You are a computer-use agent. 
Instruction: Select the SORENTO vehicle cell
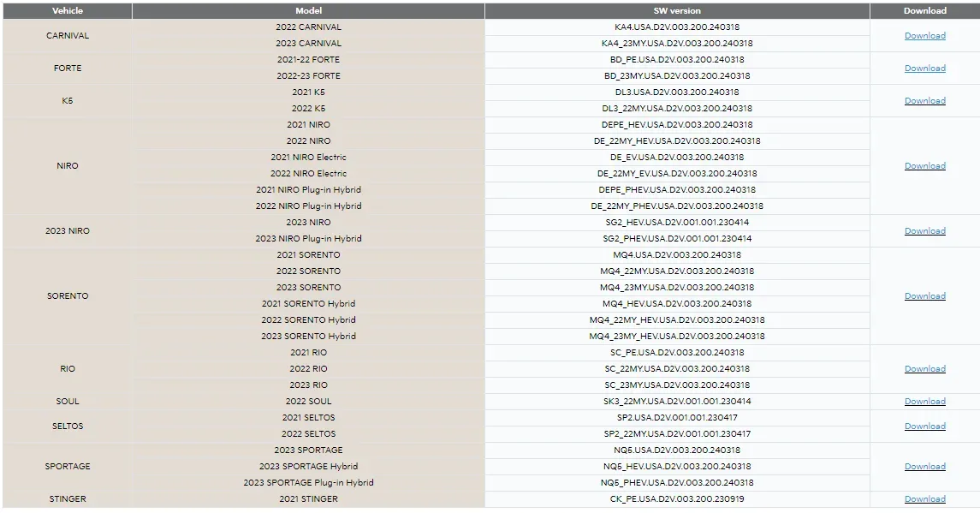[68, 296]
